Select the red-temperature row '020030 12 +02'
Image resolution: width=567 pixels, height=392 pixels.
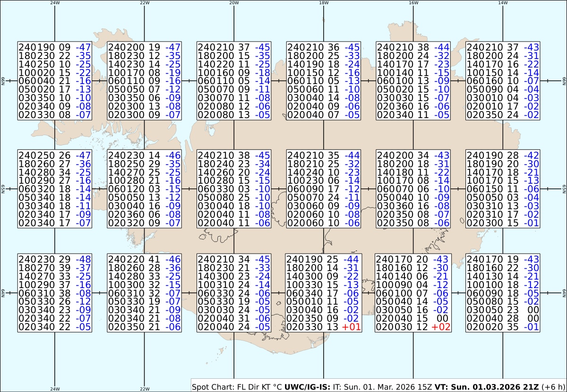(x=412, y=327)
